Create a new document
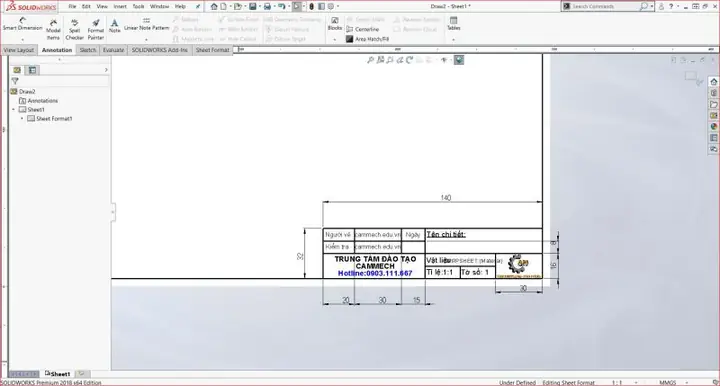This screenshot has width=720, height=386. tap(224, 6)
